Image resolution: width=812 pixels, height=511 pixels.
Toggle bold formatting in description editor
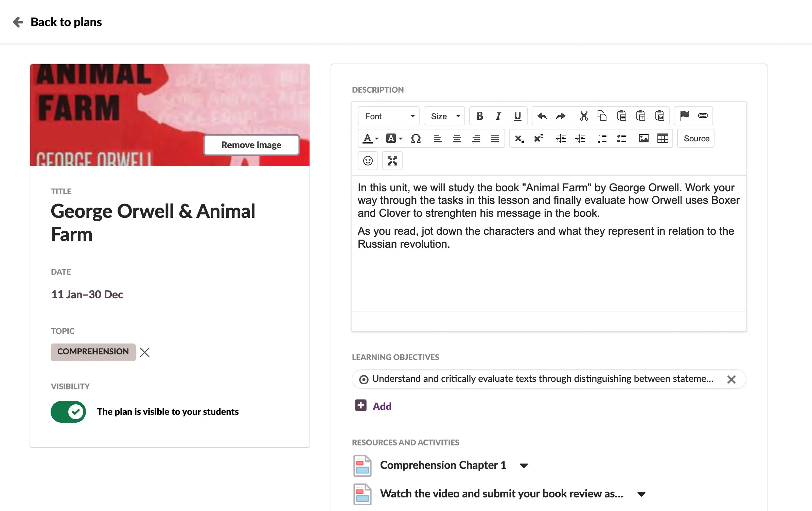[x=479, y=116]
